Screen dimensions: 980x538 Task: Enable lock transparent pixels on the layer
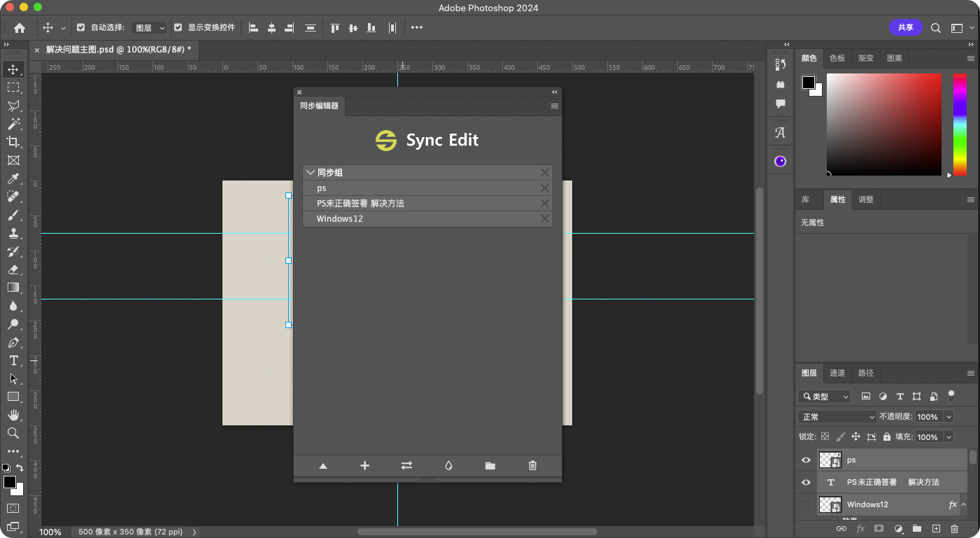(x=824, y=436)
